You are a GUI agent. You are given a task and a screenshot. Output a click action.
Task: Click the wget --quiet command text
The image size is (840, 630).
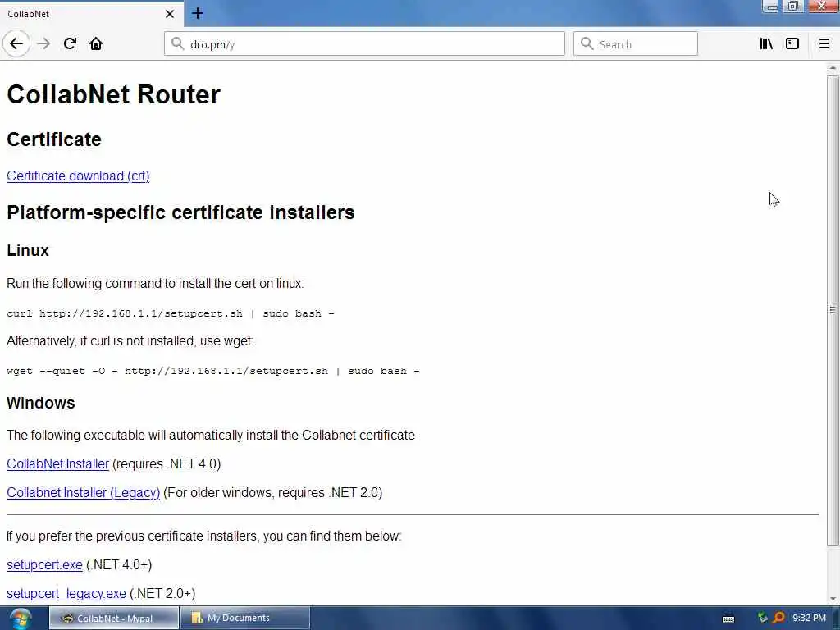click(x=213, y=372)
